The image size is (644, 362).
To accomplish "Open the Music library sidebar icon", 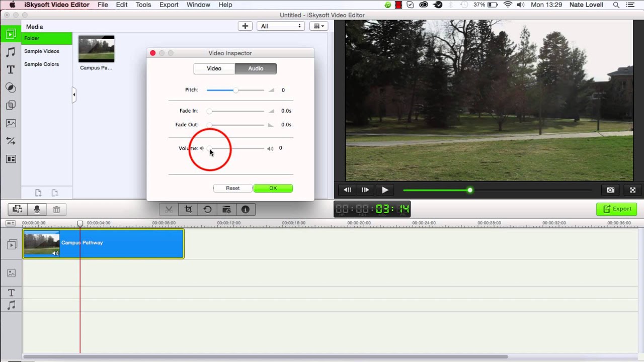I will tap(11, 52).
